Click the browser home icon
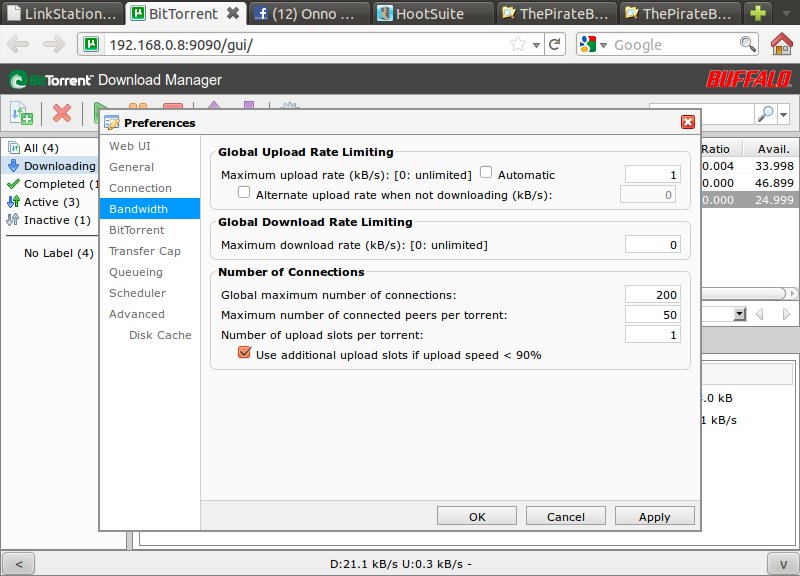800x576 pixels. point(782,44)
